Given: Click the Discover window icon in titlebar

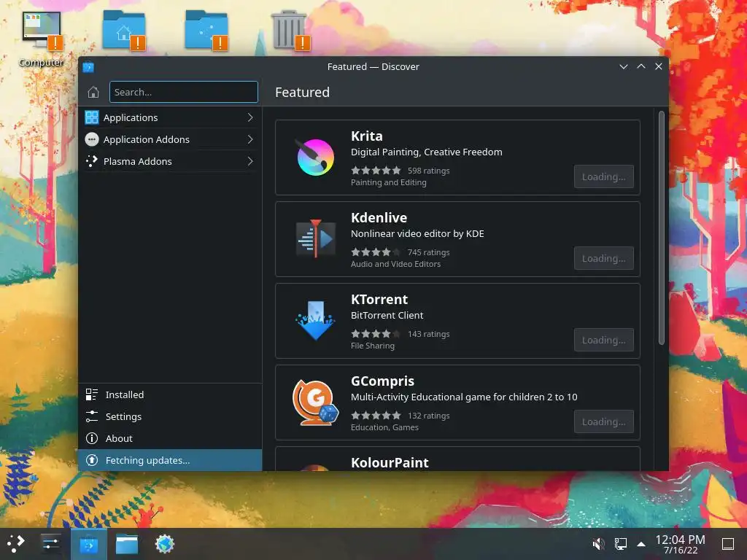Looking at the screenshot, I should [88, 67].
